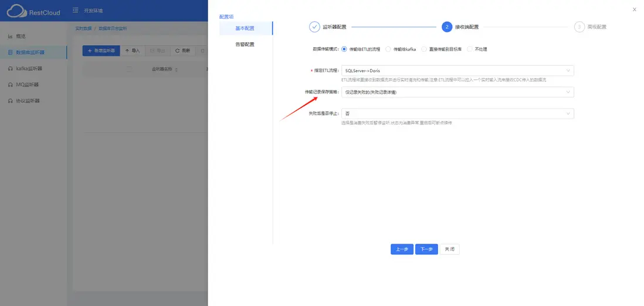This screenshot has height=306, width=644.
Task: Click the 指定ETL流程 label
Action: [326, 70]
